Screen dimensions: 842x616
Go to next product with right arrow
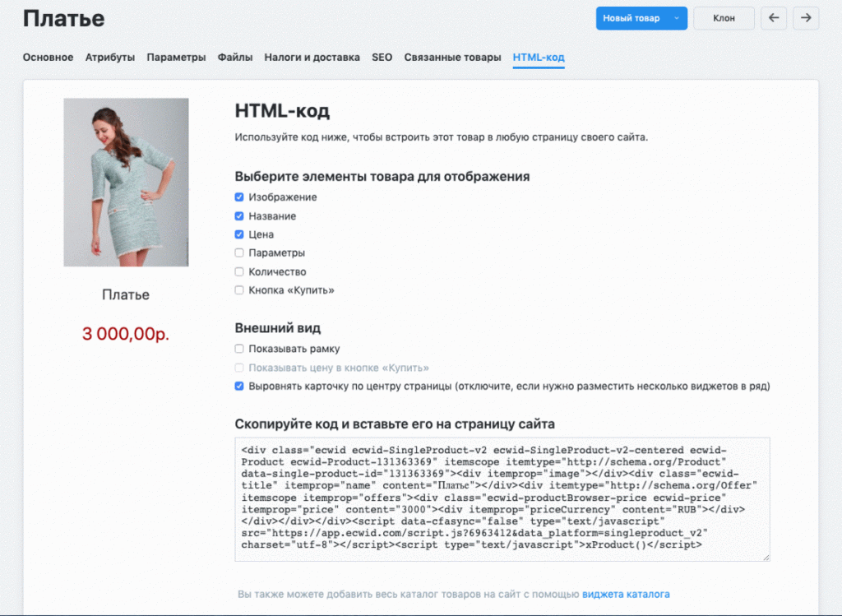coord(806,18)
